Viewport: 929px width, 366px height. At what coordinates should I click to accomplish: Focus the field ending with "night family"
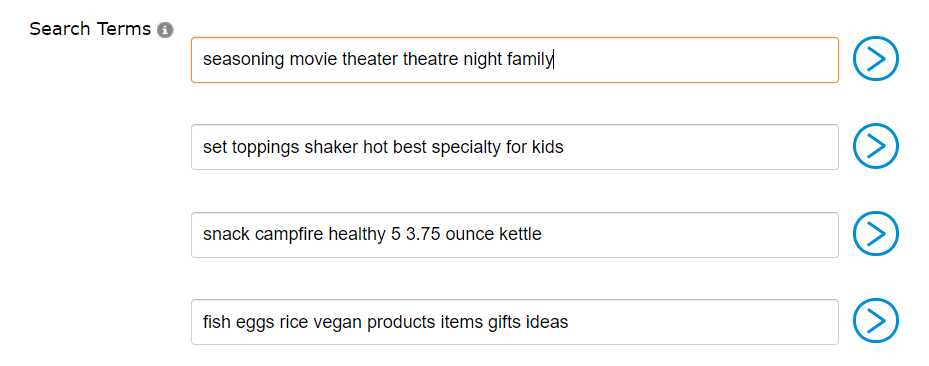point(515,60)
